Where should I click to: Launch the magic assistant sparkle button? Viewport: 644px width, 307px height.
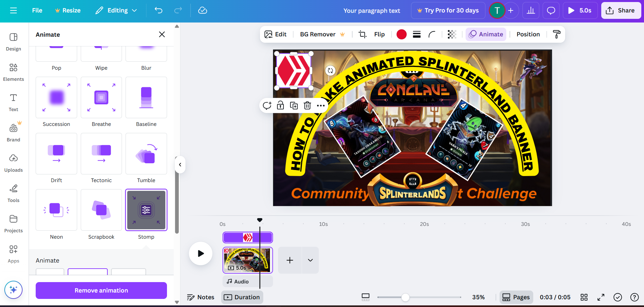coord(13,289)
